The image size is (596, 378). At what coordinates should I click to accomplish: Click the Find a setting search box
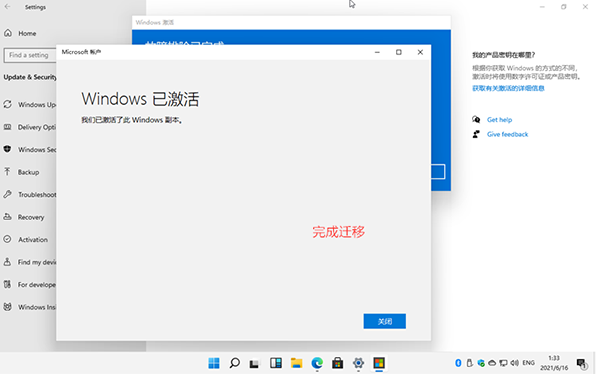[x=30, y=55]
